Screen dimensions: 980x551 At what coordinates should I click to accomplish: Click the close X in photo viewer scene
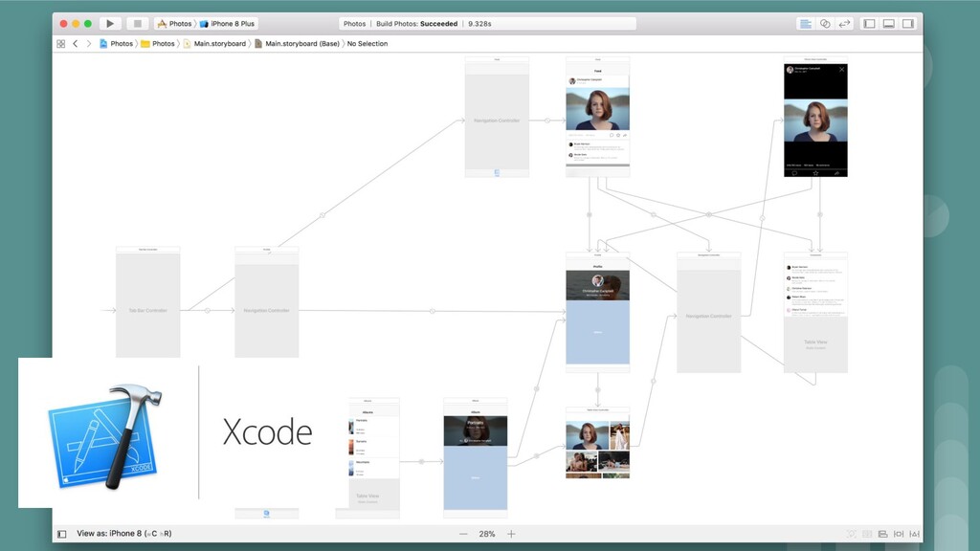[841, 69]
